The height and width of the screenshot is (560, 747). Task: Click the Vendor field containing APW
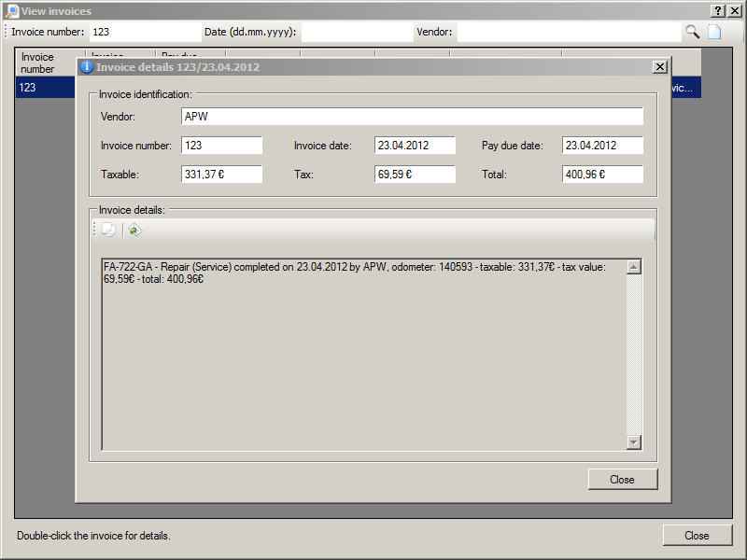[411, 117]
